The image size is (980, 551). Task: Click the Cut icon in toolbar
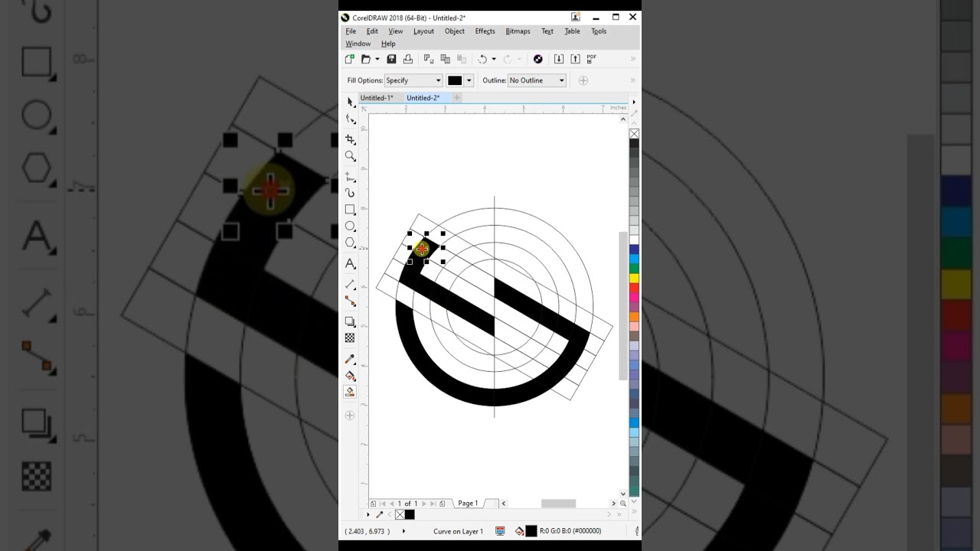429,59
